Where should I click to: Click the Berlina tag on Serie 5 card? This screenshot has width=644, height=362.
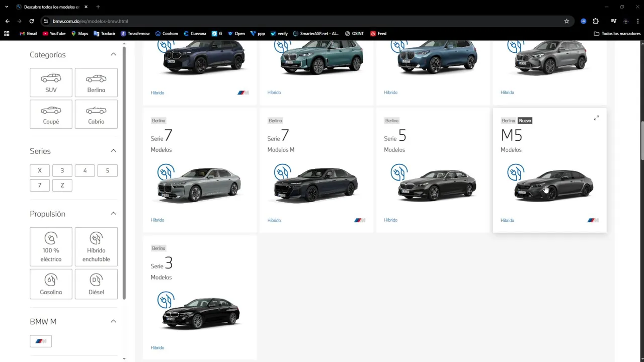pos(392,121)
